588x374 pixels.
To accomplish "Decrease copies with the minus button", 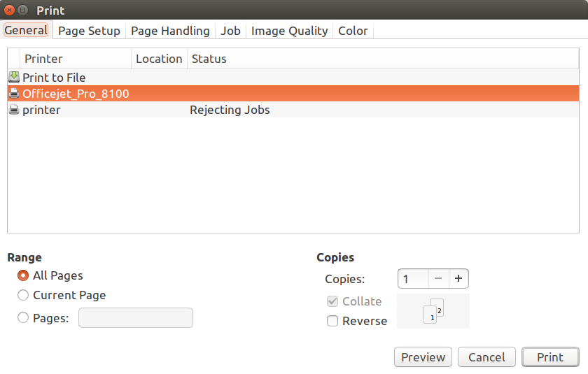I will click(x=438, y=278).
